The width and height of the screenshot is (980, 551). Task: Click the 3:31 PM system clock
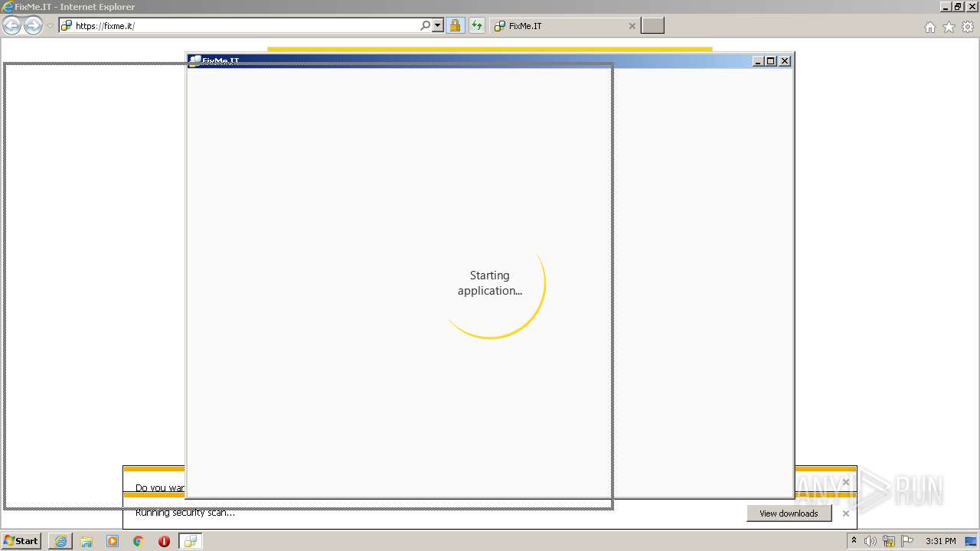pyautogui.click(x=940, y=541)
